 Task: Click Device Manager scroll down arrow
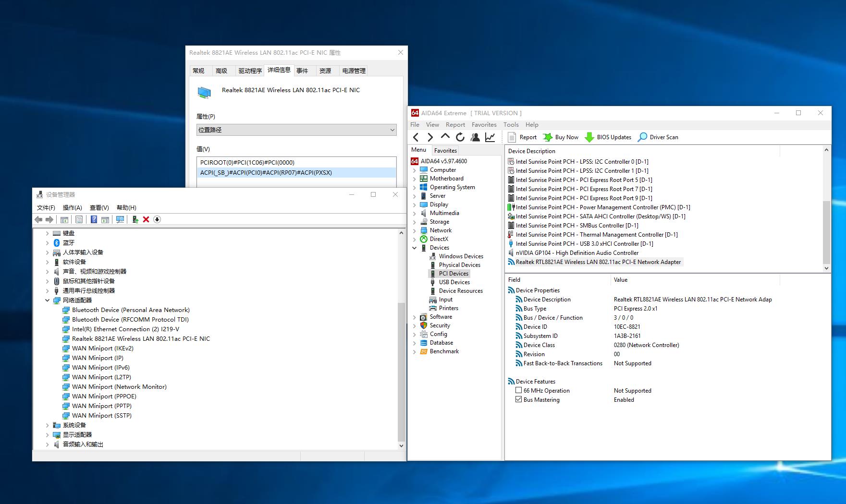[402, 445]
